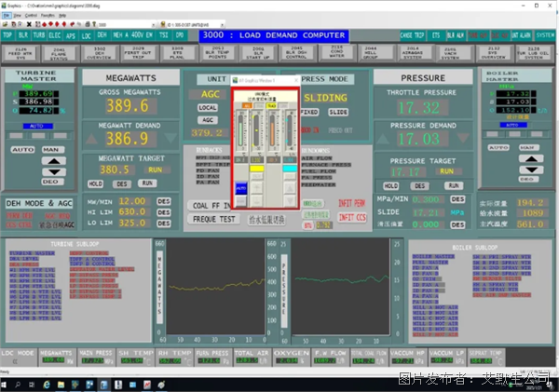Switch to the TURB tab

coord(39,35)
